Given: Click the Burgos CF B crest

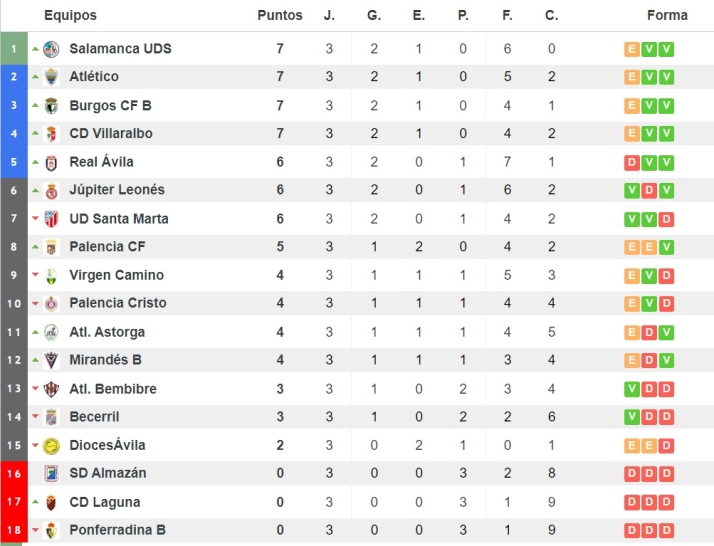Looking at the screenshot, I should pyautogui.click(x=52, y=106).
